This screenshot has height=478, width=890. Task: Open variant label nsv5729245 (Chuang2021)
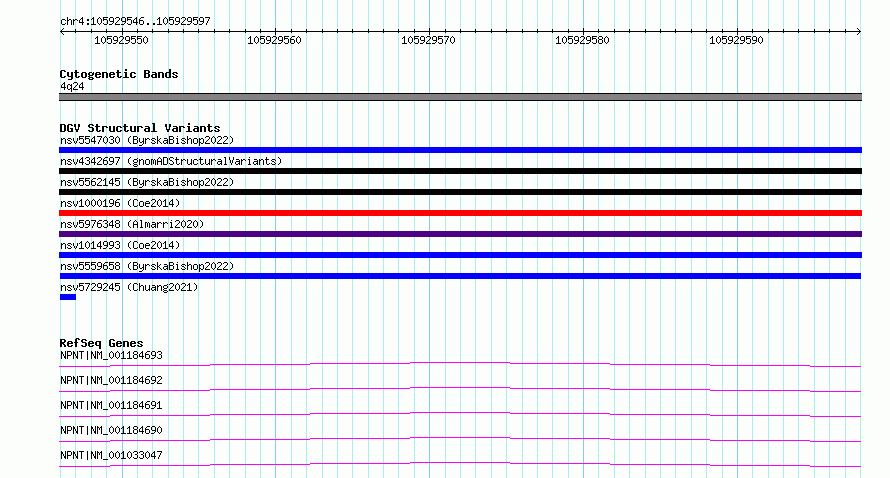tap(129, 287)
